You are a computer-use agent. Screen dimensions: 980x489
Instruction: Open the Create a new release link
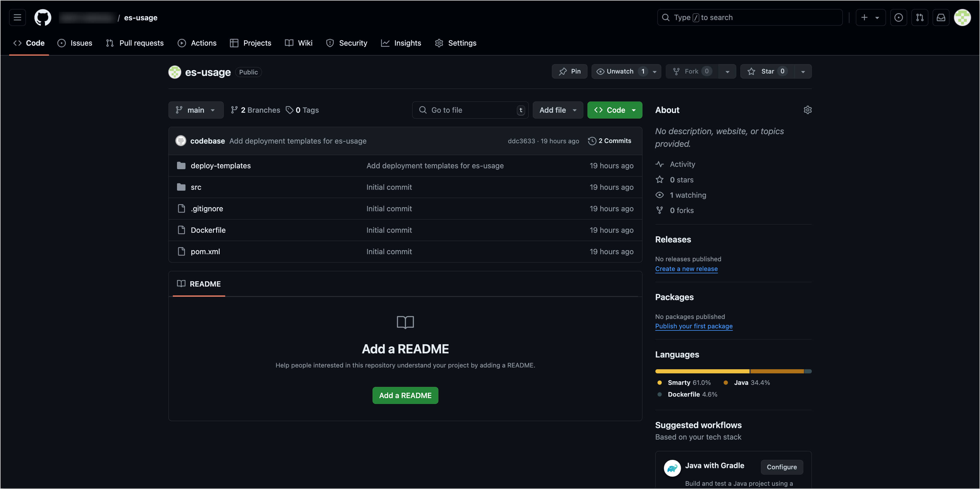pyautogui.click(x=686, y=269)
